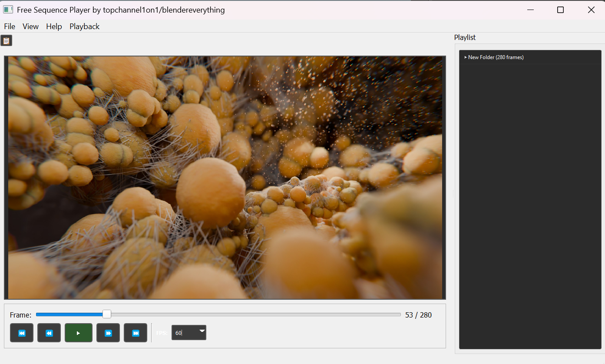This screenshot has width=605, height=364.
Task: Step back with the rewind icon
Action: (x=49, y=332)
